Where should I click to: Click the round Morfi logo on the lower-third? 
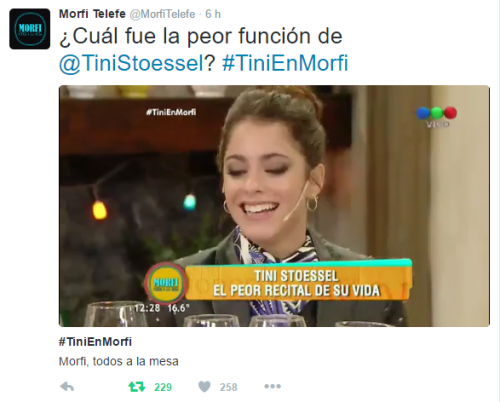[x=165, y=283]
